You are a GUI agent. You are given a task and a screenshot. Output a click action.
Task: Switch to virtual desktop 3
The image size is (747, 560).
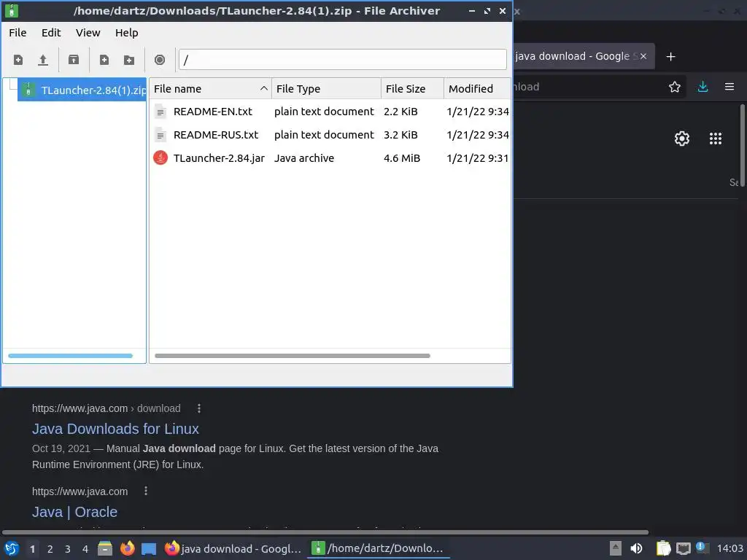pos(67,549)
